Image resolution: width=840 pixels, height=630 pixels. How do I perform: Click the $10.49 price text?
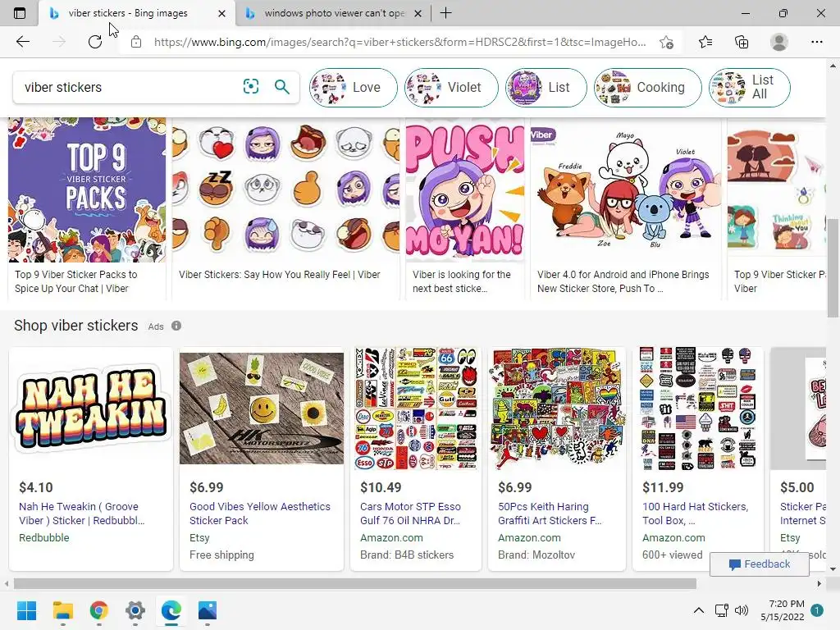[x=381, y=487]
